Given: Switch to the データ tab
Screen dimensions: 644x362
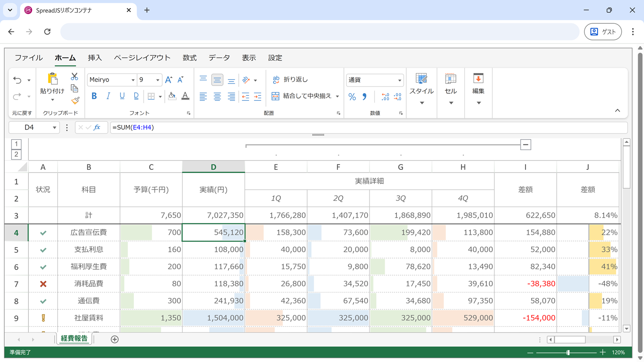Looking at the screenshot, I should (219, 58).
